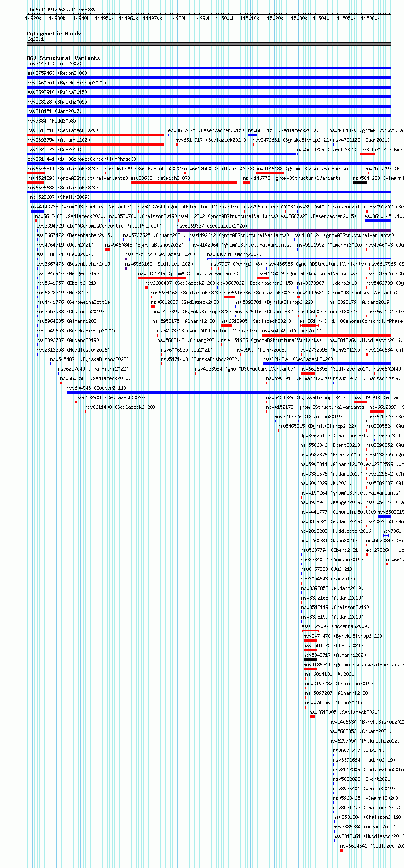Click the esv34434 (Pinto2007) variant label

tap(54, 64)
